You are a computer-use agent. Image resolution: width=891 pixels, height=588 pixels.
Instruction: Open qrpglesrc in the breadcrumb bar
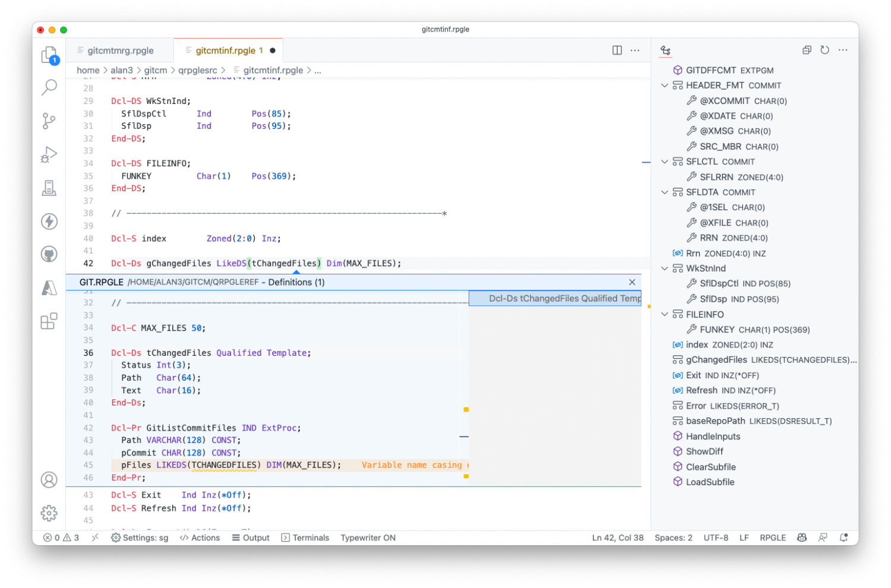[198, 70]
